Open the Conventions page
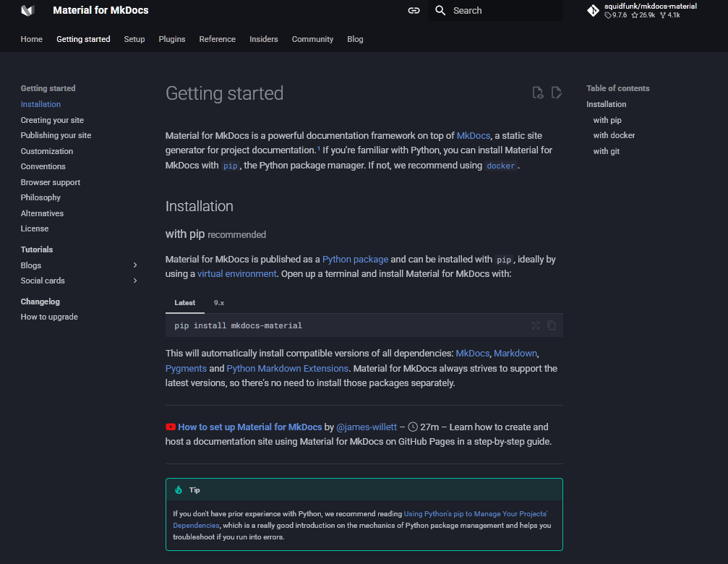Viewport: 728px width, 564px height. (43, 166)
